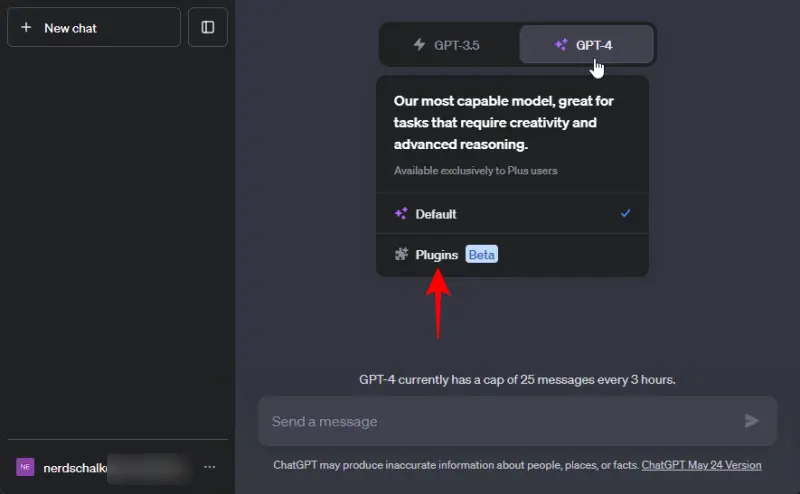
Task: Click the puzzle piece Plugins icon
Action: pyautogui.click(x=401, y=255)
